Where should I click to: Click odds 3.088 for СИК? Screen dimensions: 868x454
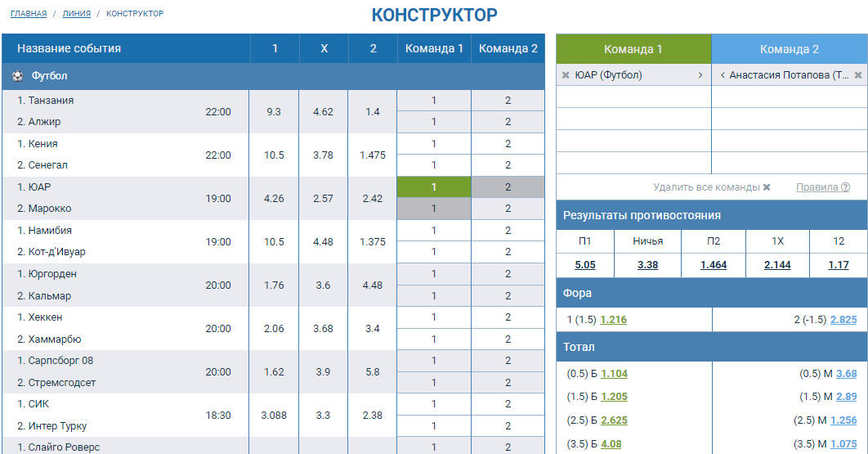[274, 416]
